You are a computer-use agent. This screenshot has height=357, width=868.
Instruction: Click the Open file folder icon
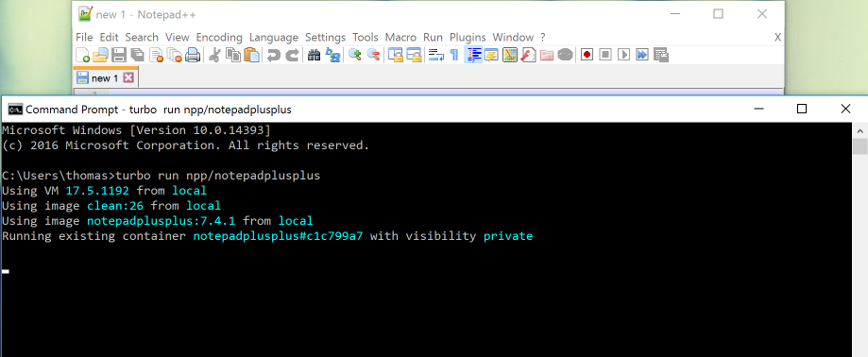click(100, 55)
